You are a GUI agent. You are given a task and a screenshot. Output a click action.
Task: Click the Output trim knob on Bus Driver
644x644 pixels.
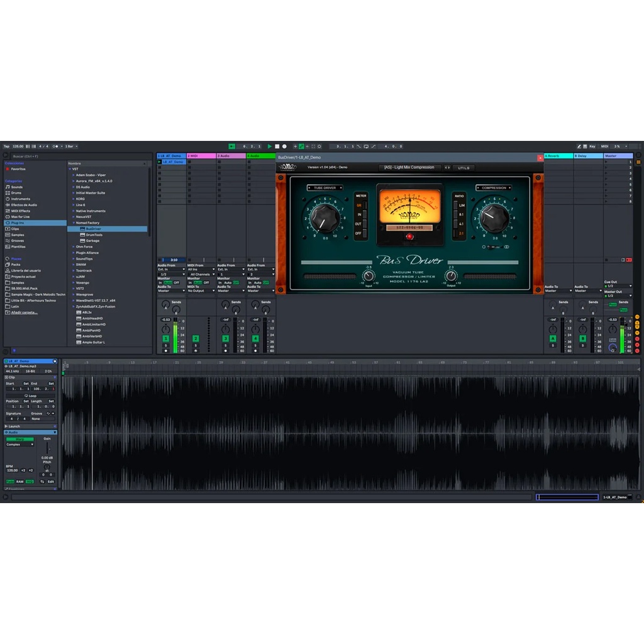coord(451,275)
